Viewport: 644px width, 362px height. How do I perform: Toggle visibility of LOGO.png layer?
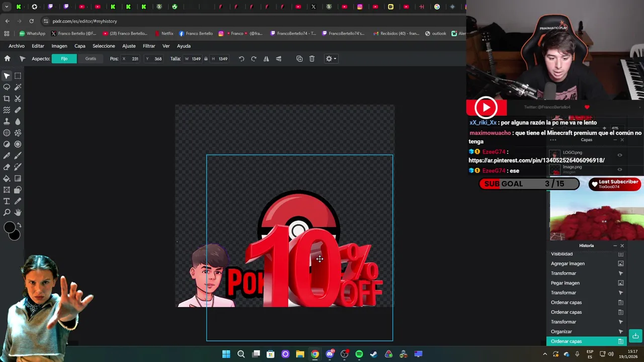click(x=620, y=155)
